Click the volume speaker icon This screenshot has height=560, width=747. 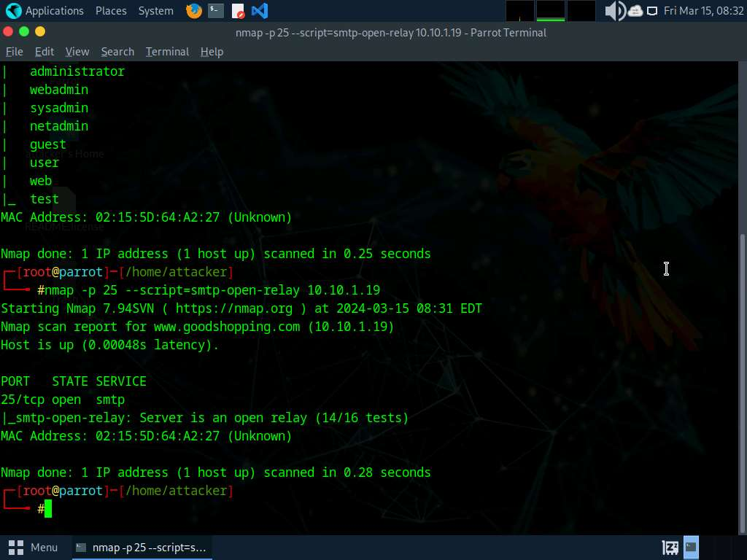pyautogui.click(x=614, y=11)
